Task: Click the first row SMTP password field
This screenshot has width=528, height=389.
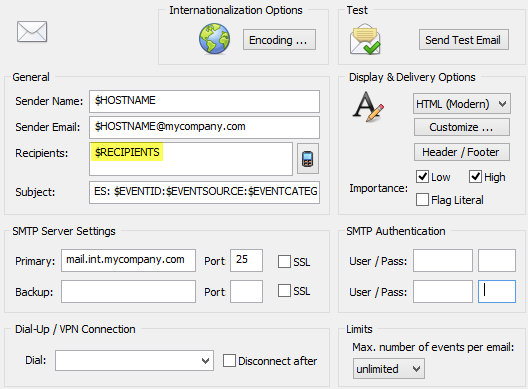Action: pyautogui.click(x=497, y=260)
